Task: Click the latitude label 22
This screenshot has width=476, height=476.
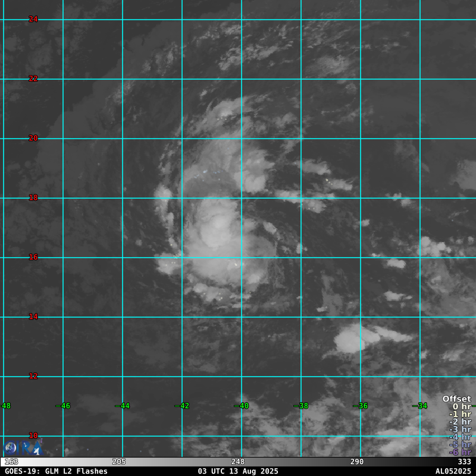Action: [x=33, y=79]
